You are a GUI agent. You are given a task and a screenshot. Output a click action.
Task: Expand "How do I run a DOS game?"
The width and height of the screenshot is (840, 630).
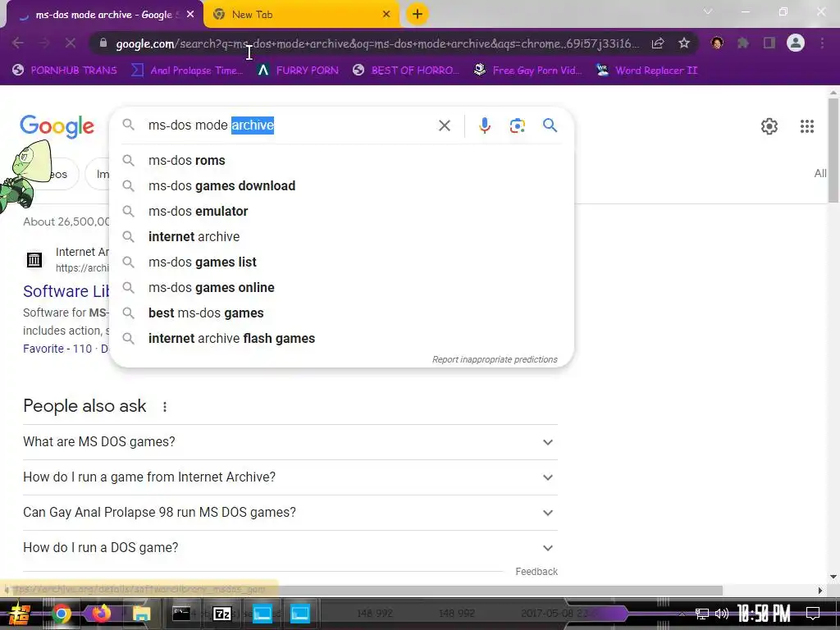tap(290, 548)
